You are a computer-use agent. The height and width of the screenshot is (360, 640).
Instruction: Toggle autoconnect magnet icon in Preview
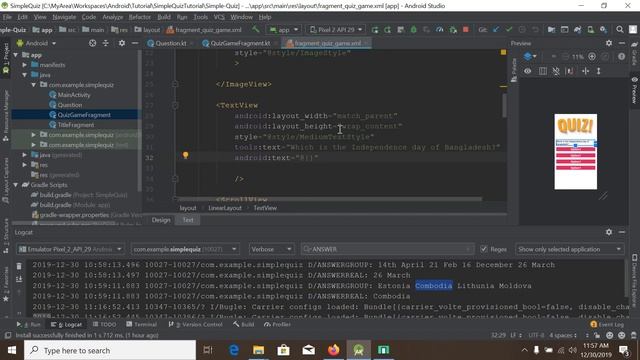[556, 71]
